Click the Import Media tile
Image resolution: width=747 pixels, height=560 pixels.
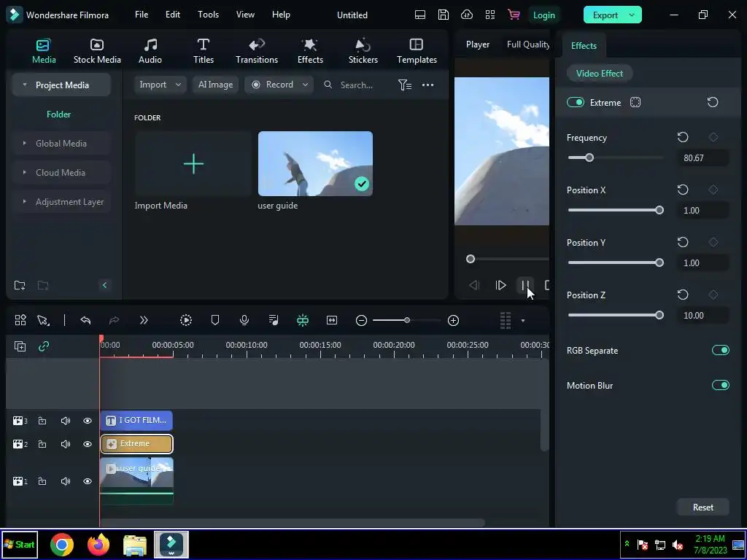pos(193,164)
